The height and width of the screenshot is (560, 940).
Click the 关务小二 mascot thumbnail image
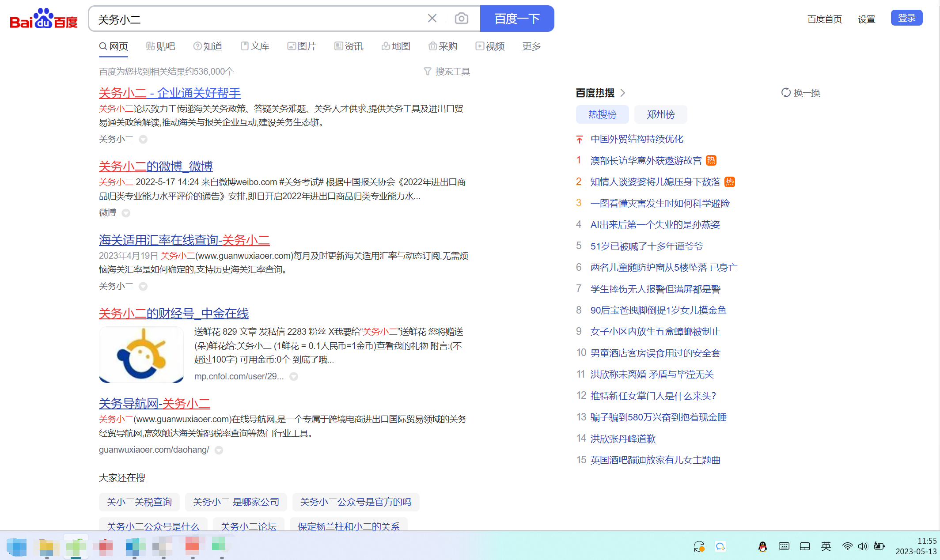[x=141, y=355]
